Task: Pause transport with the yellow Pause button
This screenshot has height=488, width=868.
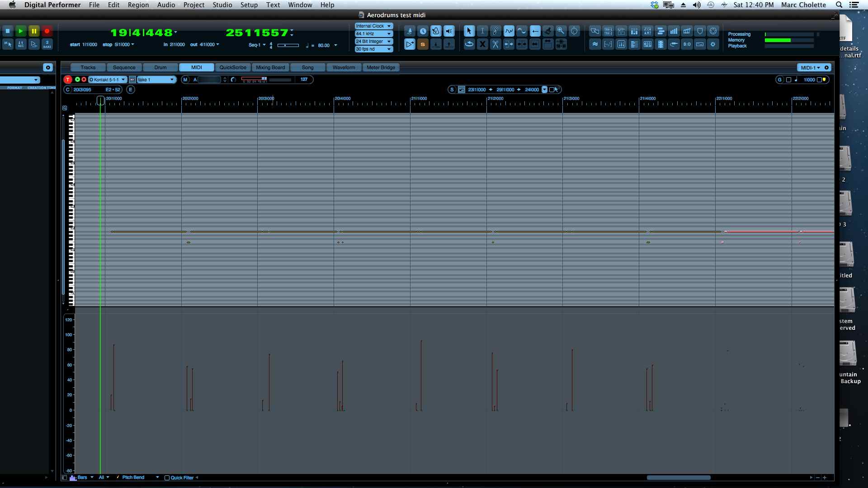Action: tap(34, 31)
